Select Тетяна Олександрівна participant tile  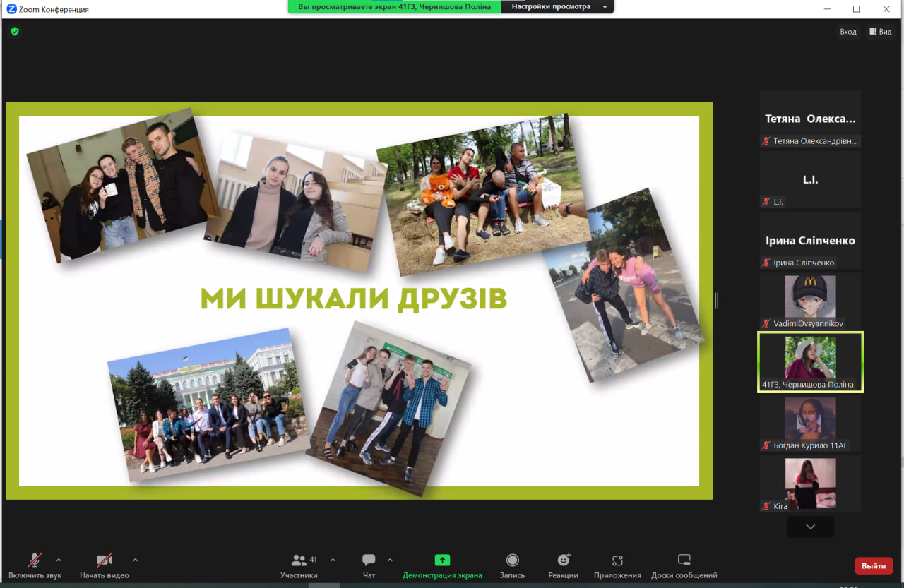pyautogui.click(x=810, y=119)
